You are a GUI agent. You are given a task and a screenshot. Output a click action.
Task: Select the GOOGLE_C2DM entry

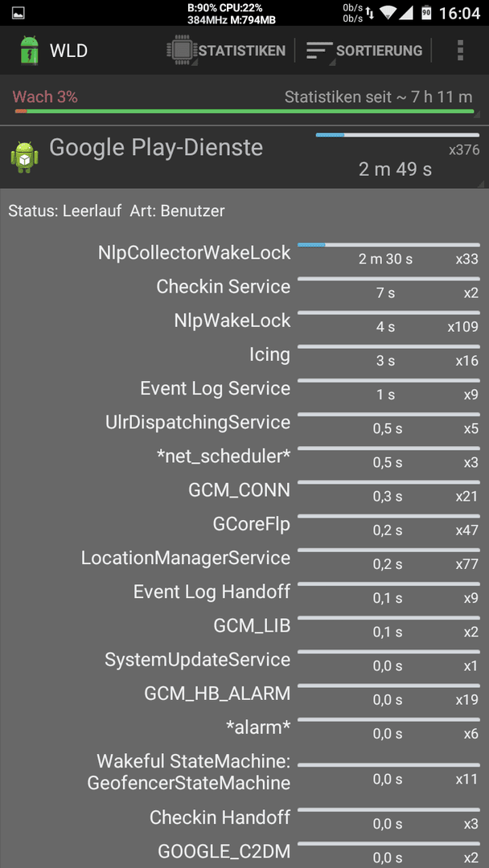244,851
